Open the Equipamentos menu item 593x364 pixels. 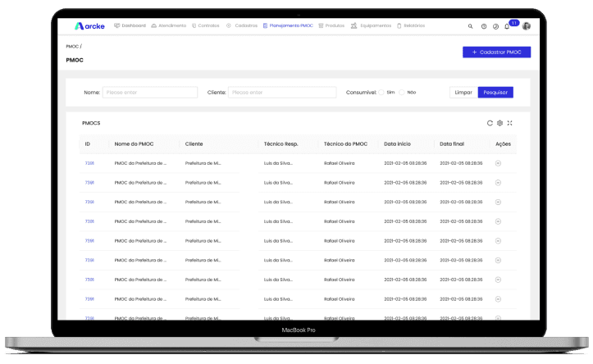[371, 25]
